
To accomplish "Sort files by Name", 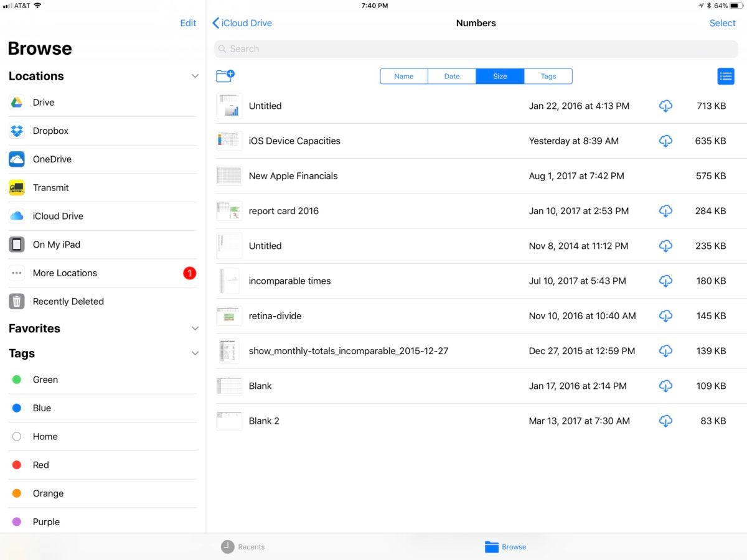I will coord(404,77).
